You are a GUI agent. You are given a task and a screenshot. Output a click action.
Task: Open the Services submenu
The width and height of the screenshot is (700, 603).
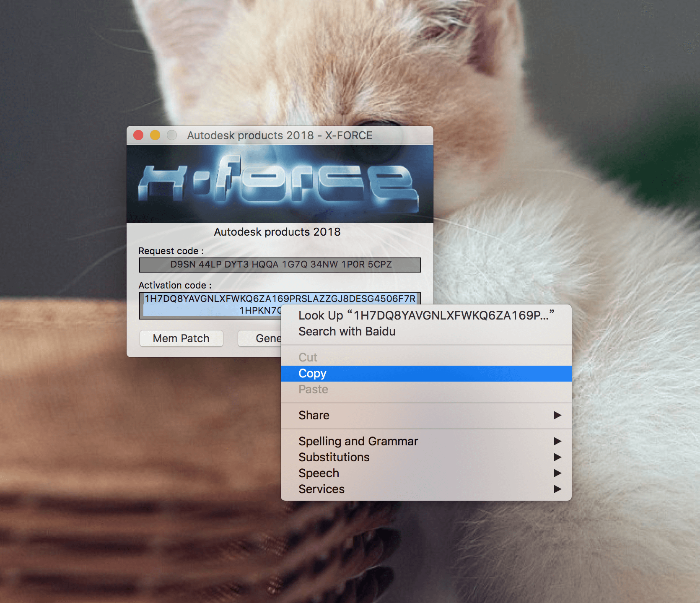click(x=426, y=489)
